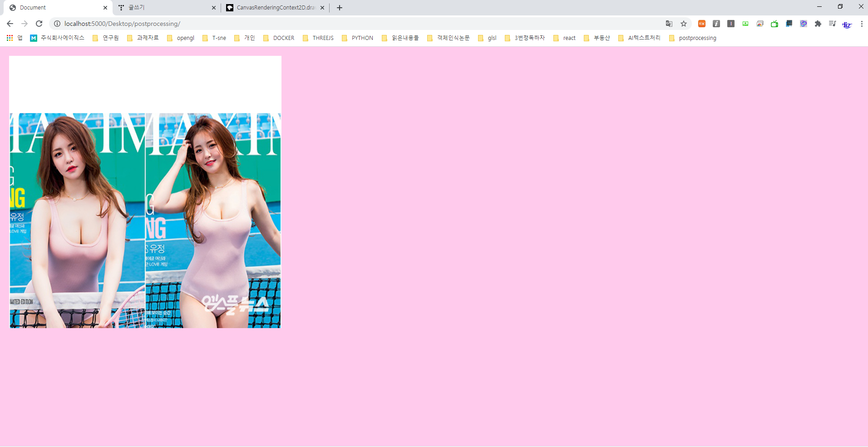Viewport: 868px width, 447px height.
Task: Open the media controls playlist icon
Action: tap(832, 24)
